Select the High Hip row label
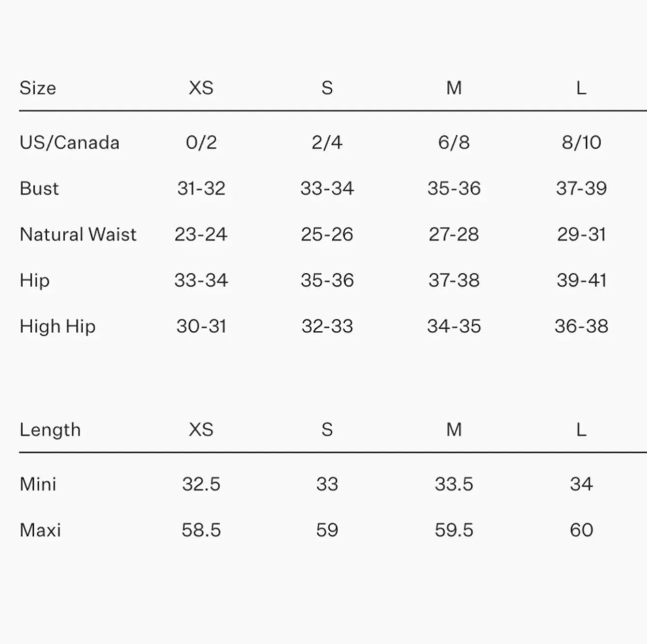647x644 pixels. [57, 326]
